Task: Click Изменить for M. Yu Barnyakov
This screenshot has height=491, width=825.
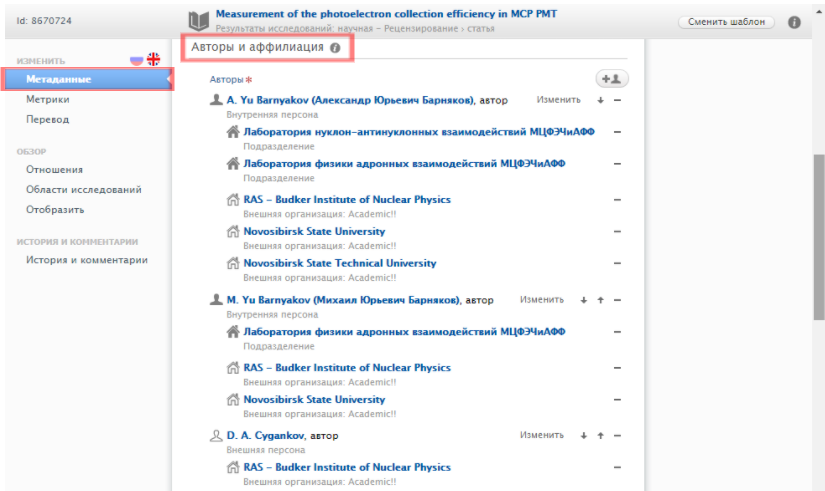Action: [542, 300]
